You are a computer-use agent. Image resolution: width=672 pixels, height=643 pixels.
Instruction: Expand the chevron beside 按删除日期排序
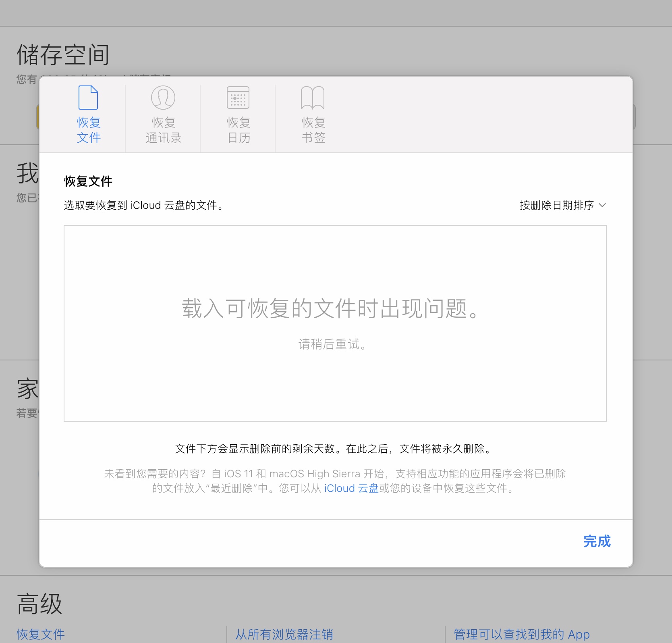pos(602,205)
